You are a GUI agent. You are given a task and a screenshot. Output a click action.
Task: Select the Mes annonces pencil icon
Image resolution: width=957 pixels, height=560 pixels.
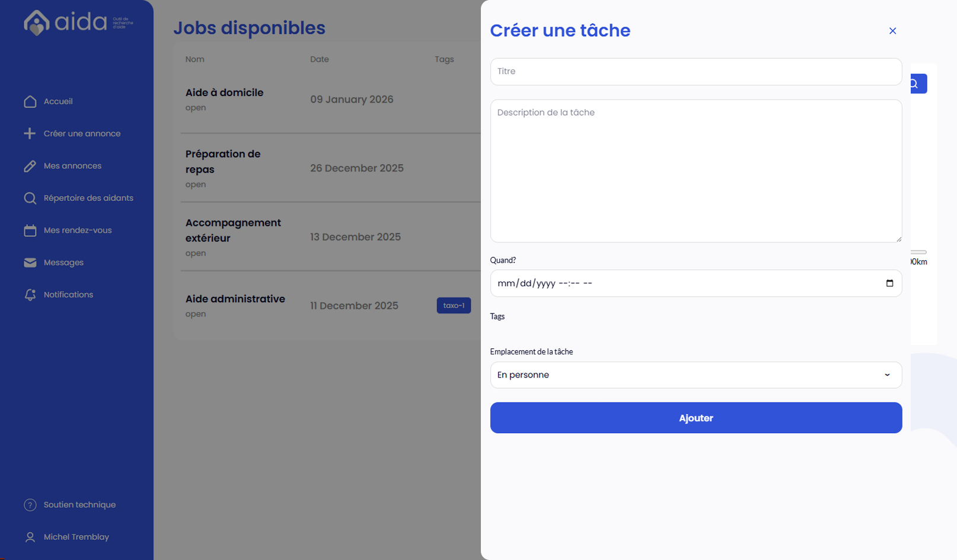(30, 166)
